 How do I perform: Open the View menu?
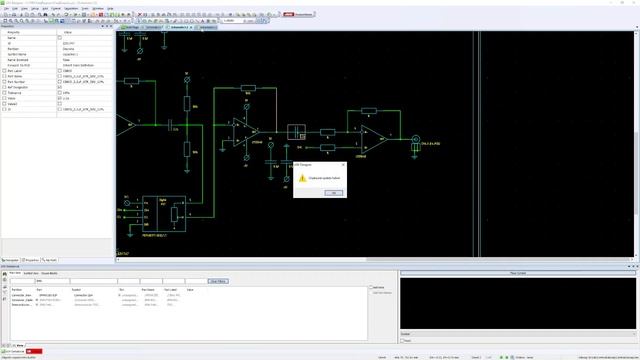tap(24, 9)
